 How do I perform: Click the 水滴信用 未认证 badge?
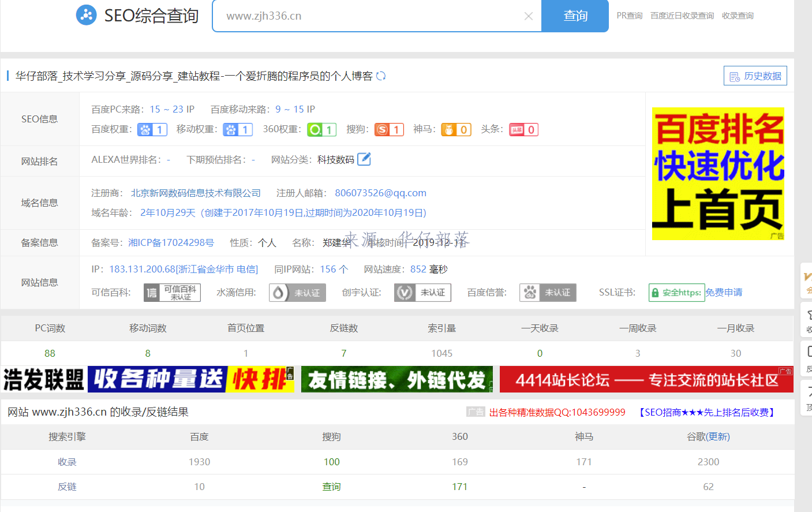pyautogui.click(x=297, y=293)
